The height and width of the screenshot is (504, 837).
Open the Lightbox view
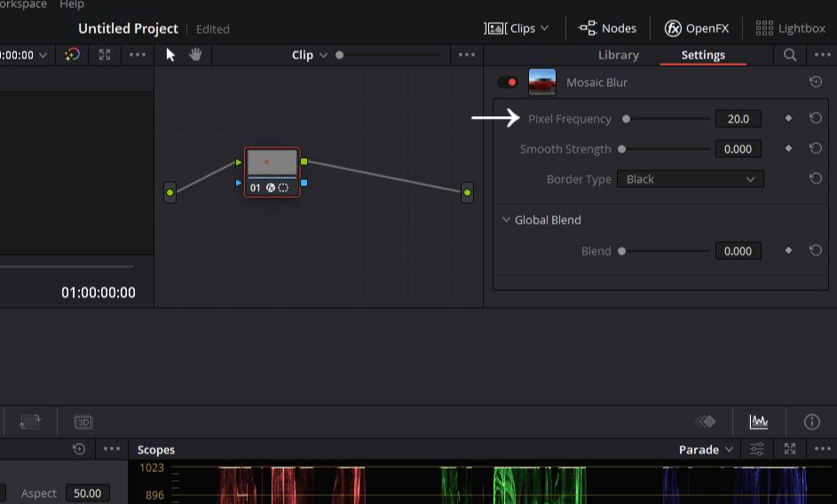[791, 28]
